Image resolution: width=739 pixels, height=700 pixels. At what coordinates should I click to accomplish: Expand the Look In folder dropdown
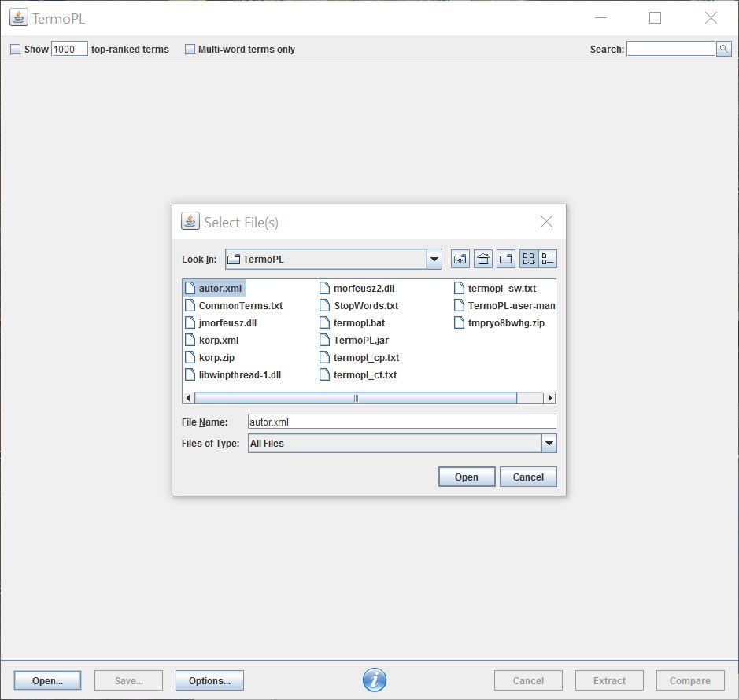434,259
